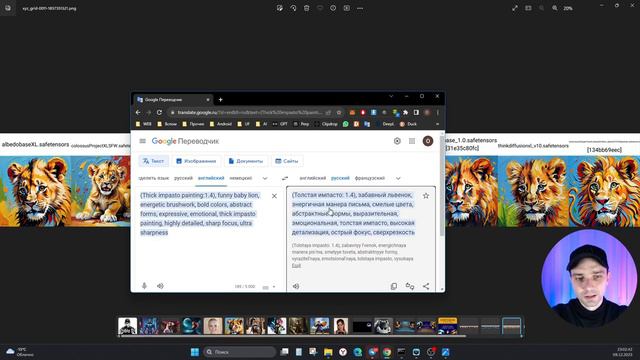
Task: Select the first filmstrip thumbnail with a cap
Action: click(127, 326)
